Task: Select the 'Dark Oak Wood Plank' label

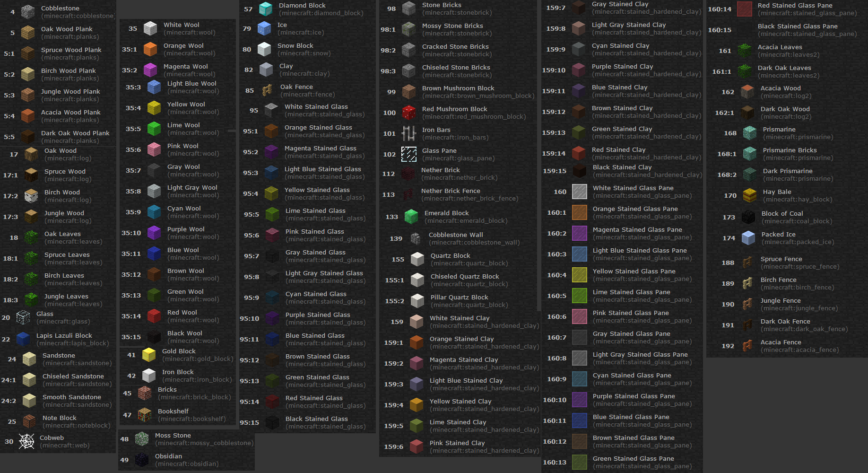Action: pos(75,133)
